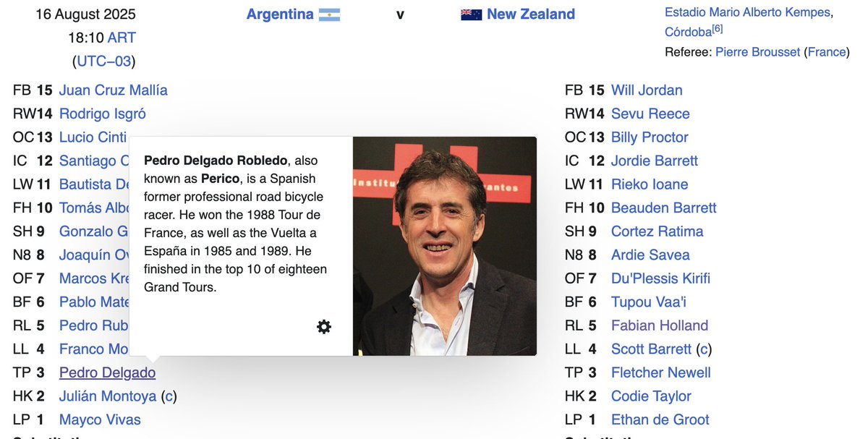This screenshot has height=439, width=868.
Task: Jump to citation reference 6
Action: click(717, 29)
